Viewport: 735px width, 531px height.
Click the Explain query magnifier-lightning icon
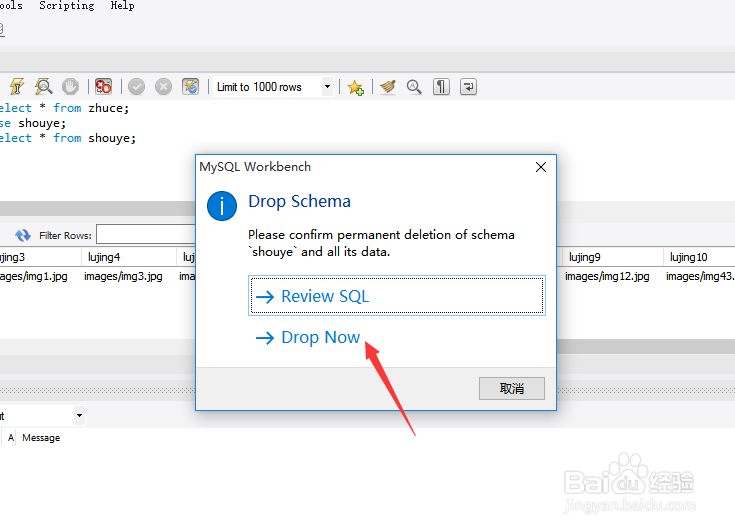click(44, 87)
